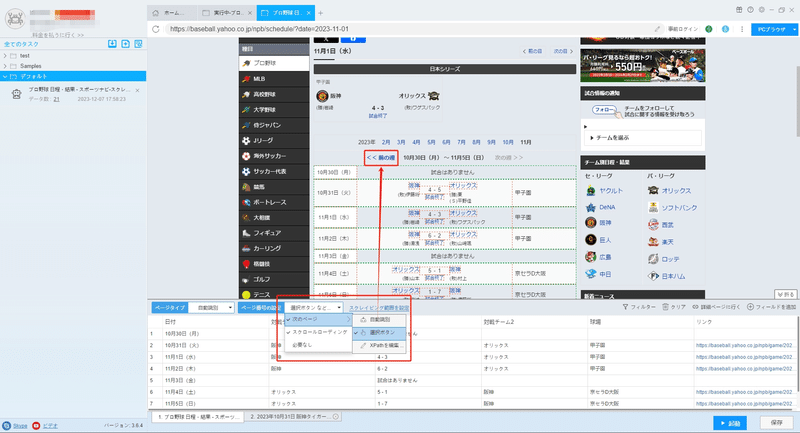
Task: Click the 次の日 link
Action: coord(563,52)
